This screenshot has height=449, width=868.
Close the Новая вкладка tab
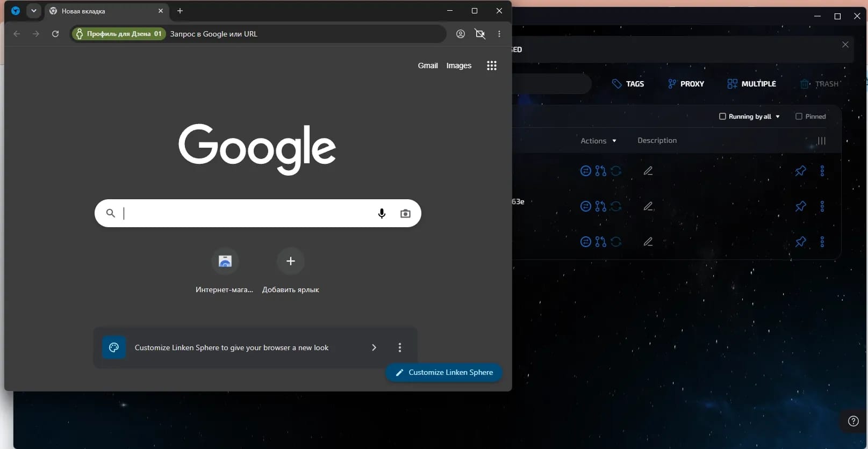point(161,11)
